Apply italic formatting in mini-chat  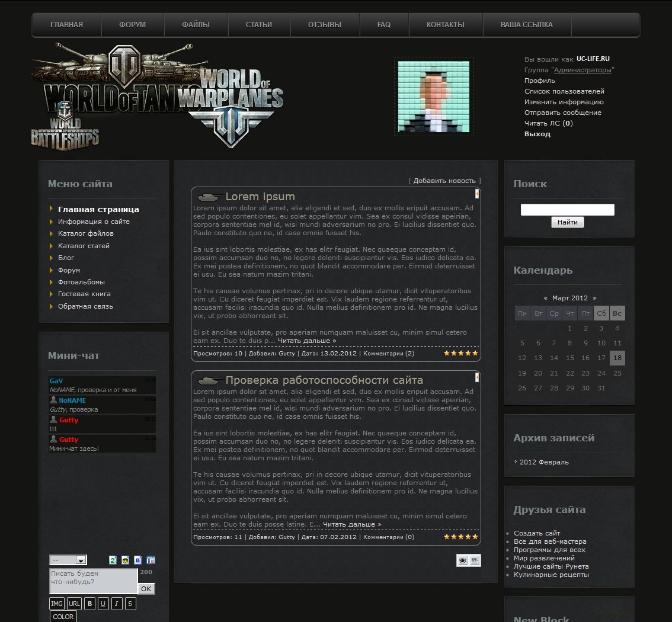tap(117, 604)
